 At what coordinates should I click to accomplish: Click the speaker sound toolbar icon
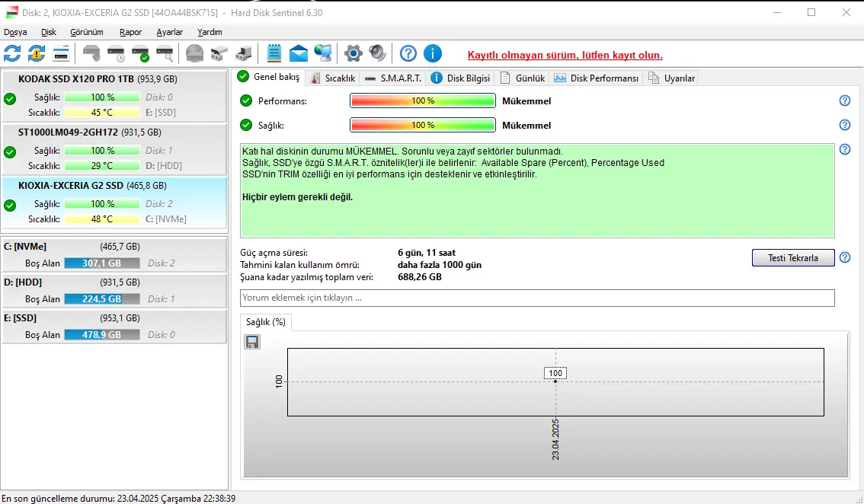point(377,53)
